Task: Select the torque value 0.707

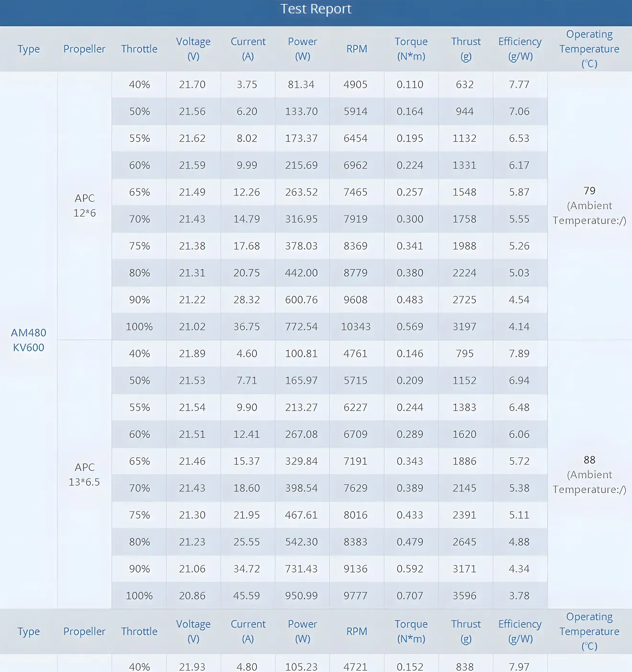Action: click(410, 596)
